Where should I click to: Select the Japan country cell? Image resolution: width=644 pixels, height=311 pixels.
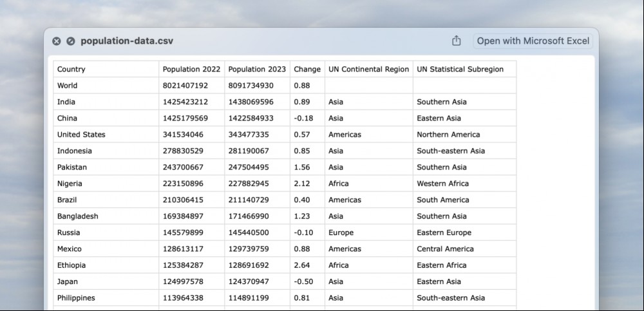pos(106,281)
